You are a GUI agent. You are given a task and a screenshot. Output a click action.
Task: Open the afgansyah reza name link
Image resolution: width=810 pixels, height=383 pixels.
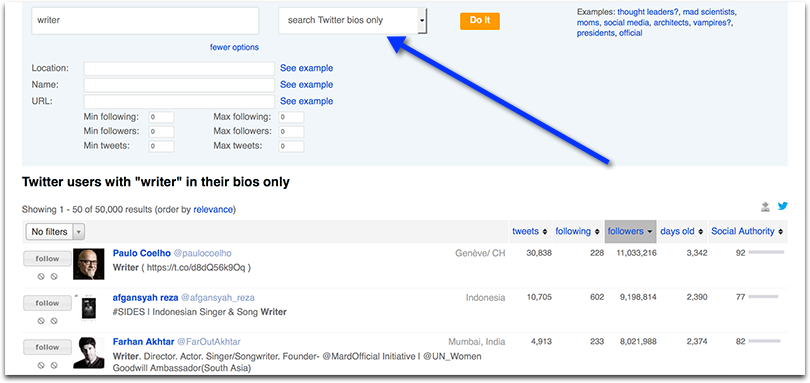(x=146, y=298)
